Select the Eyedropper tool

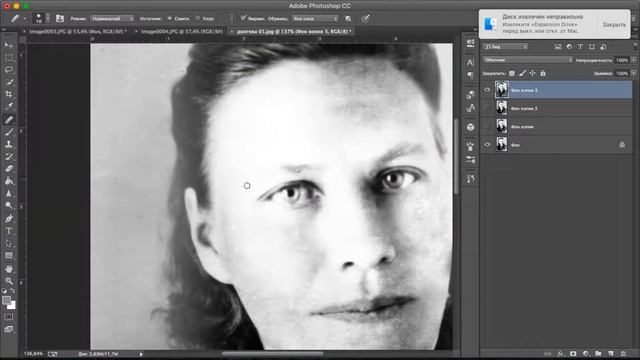(x=9, y=107)
